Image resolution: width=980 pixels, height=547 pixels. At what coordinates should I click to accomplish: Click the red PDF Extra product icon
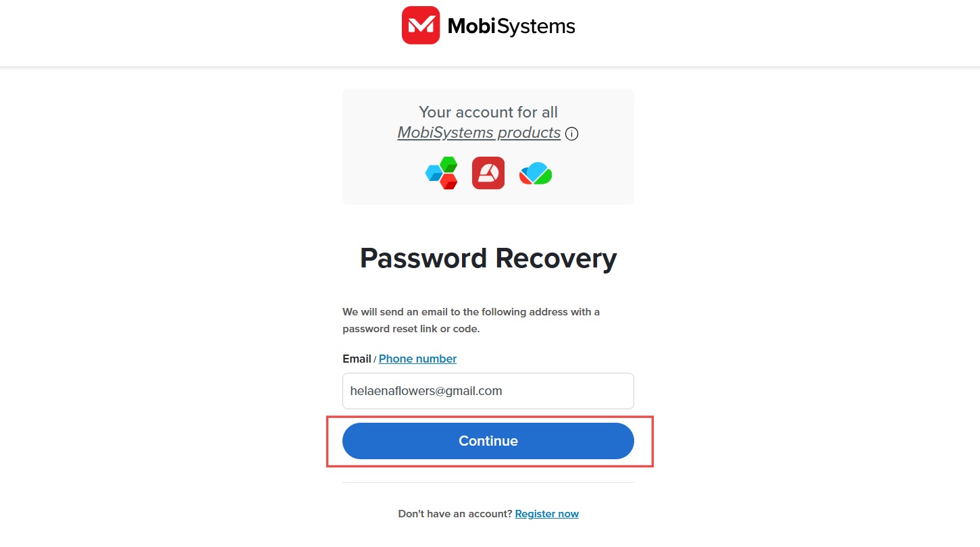point(488,173)
